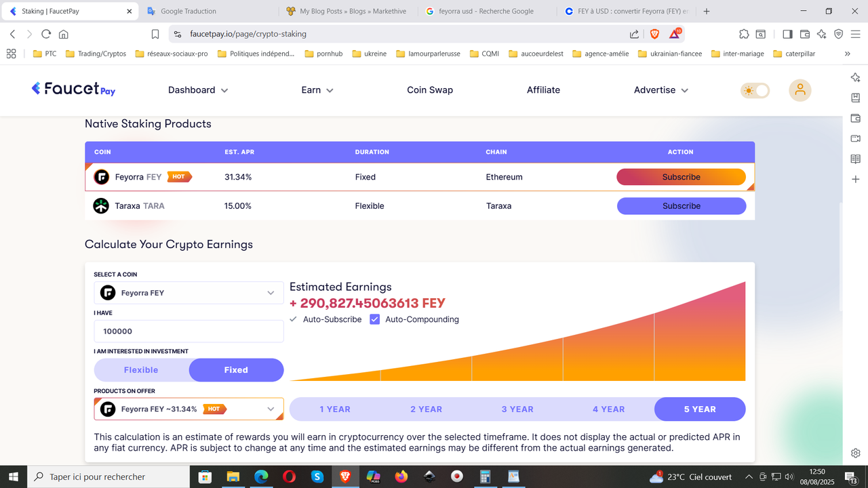The height and width of the screenshot is (488, 868).
Task: Open the Windows notification center
Action: [x=851, y=476]
